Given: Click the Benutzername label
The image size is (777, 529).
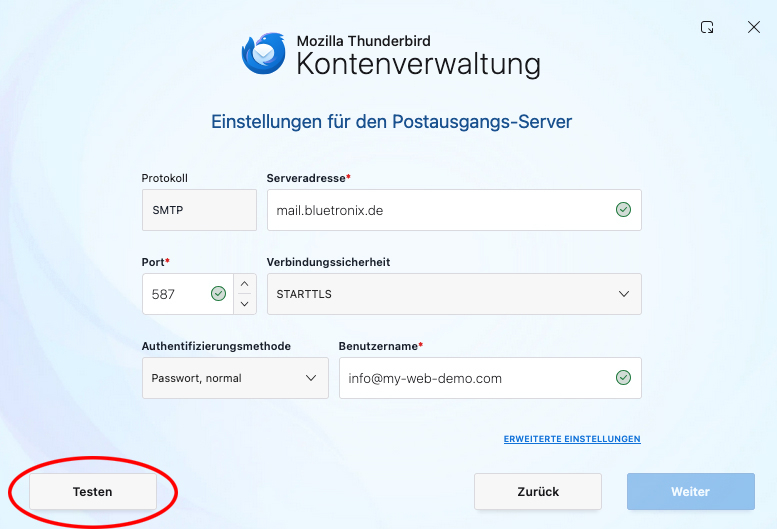Looking at the screenshot, I should coord(379,346).
